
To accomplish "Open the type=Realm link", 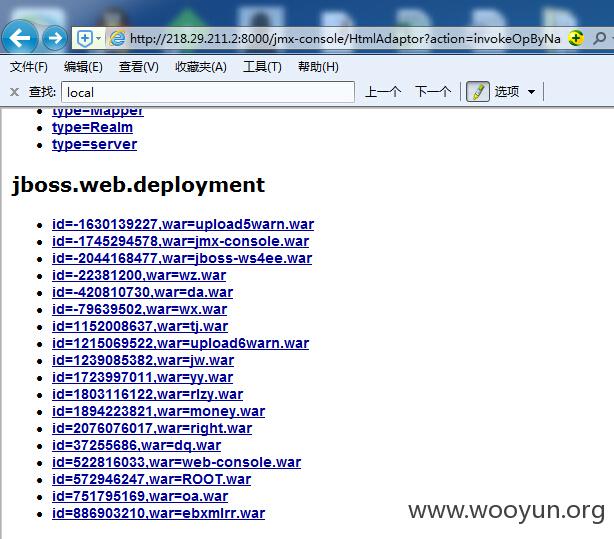I will [92, 128].
